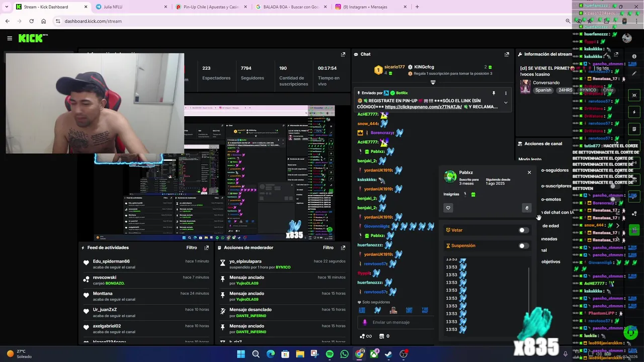Click yo_elpixulapara moderator action entry
644x362 pixels.
click(x=283, y=264)
